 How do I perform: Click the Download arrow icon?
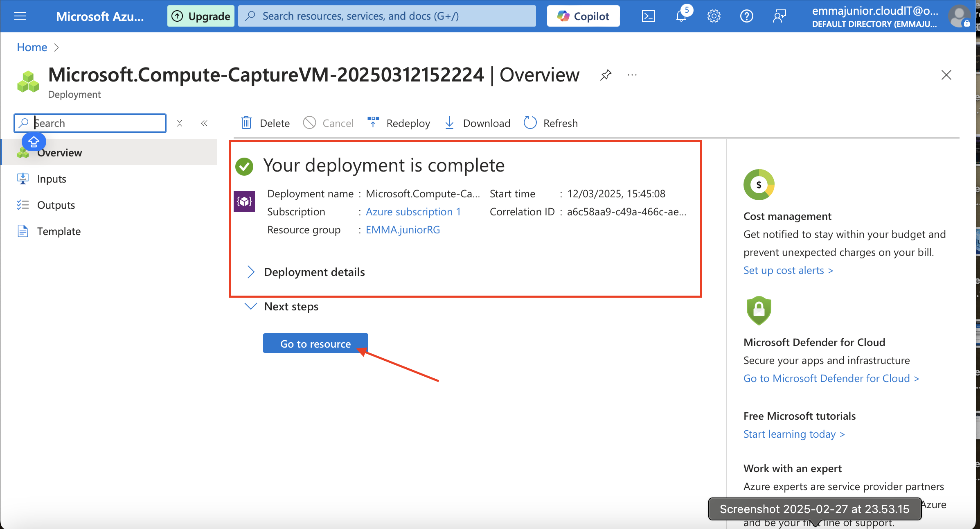pos(449,122)
